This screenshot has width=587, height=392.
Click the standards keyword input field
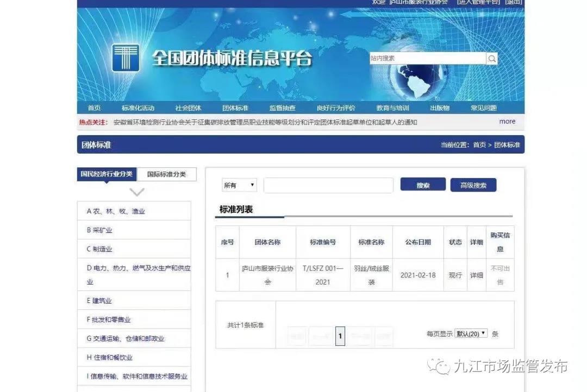pos(328,185)
